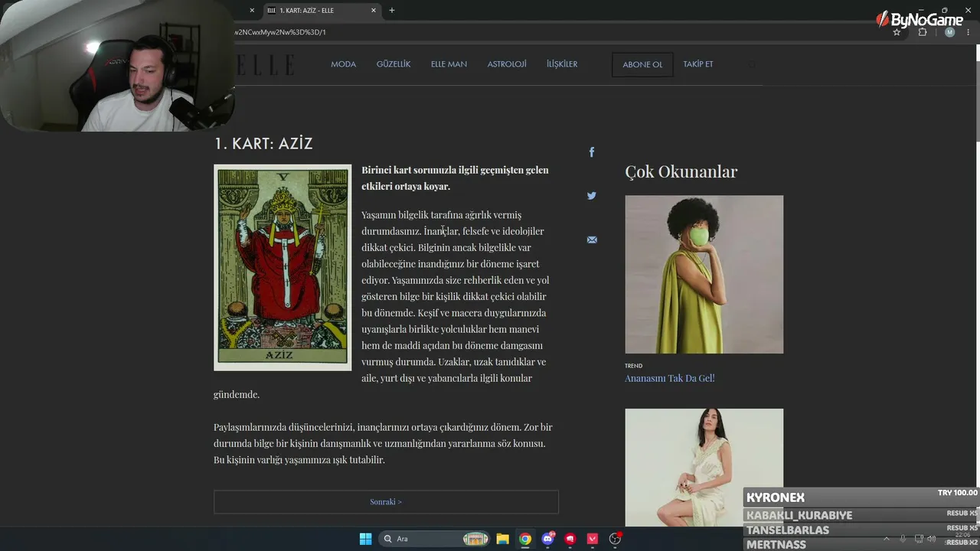Open the green-dress model article thumbnail
The height and width of the screenshot is (551, 980).
[x=704, y=274]
